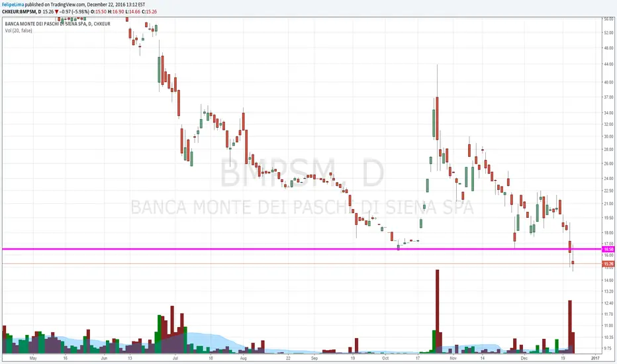Click the Jul date axis label
The height and width of the screenshot is (364, 617).
tap(175, 359)
